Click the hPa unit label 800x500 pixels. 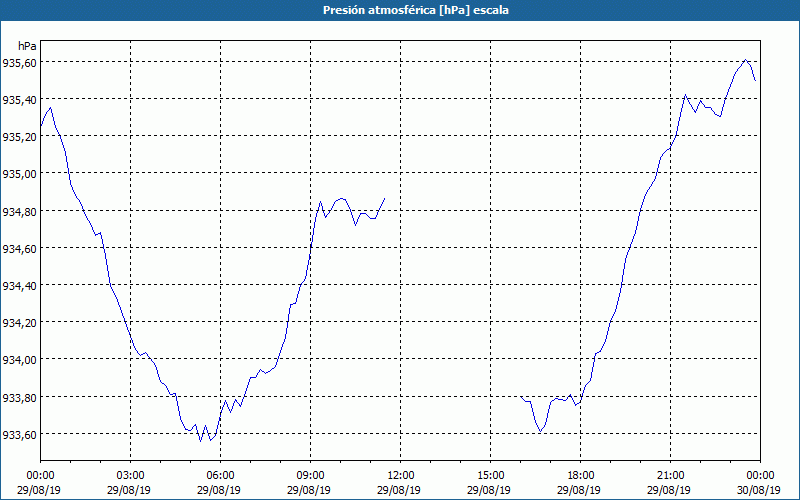tap(27, 46)
